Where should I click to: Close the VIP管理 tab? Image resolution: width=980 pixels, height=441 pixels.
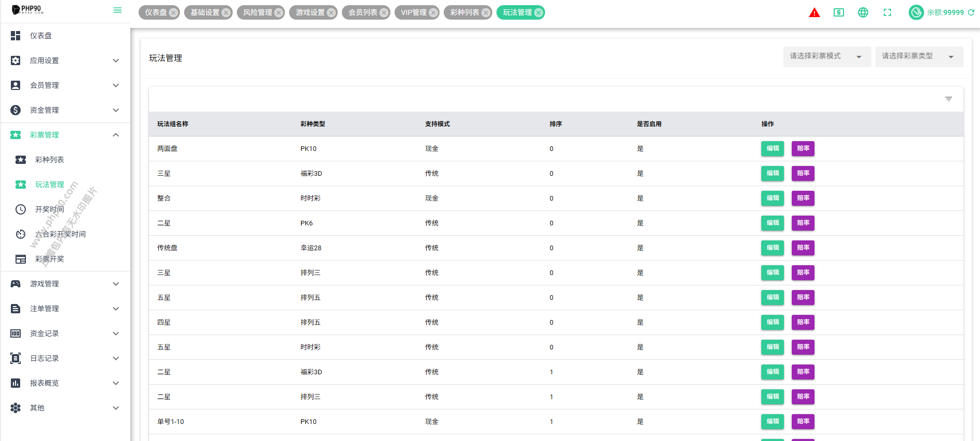pyautogui.click(x=433, y=12)
